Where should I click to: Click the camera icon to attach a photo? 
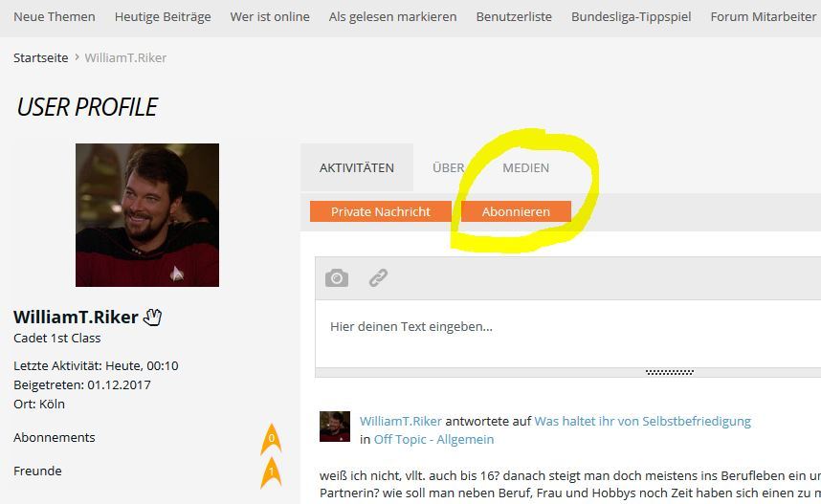pyautogui.click(x=336, y=278)
